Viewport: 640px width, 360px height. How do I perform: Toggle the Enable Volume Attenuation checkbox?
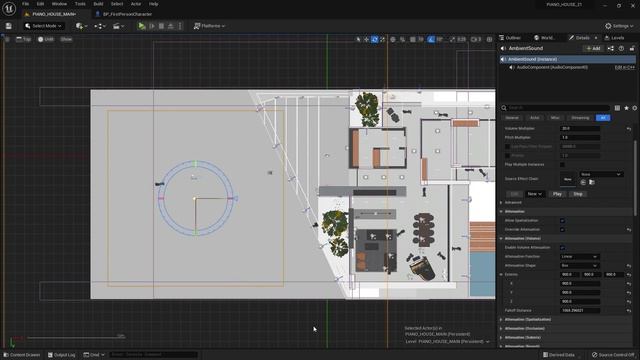point(562,248)
